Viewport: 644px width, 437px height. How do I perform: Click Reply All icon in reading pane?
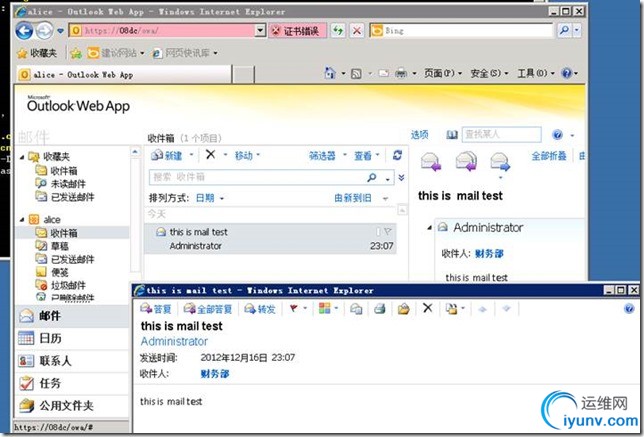(x=466, y=161)
